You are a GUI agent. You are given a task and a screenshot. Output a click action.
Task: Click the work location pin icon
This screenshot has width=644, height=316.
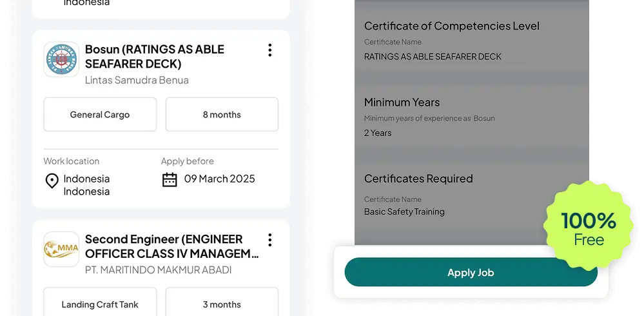52,181
